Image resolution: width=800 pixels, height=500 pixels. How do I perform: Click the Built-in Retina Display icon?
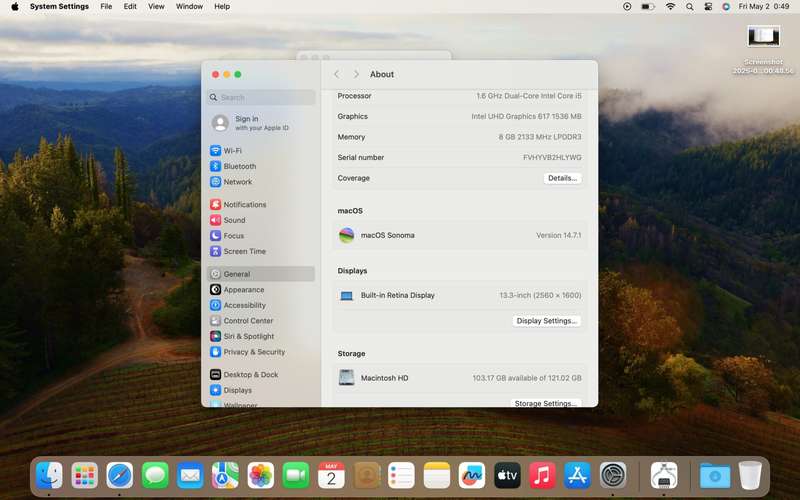(346, 295)
